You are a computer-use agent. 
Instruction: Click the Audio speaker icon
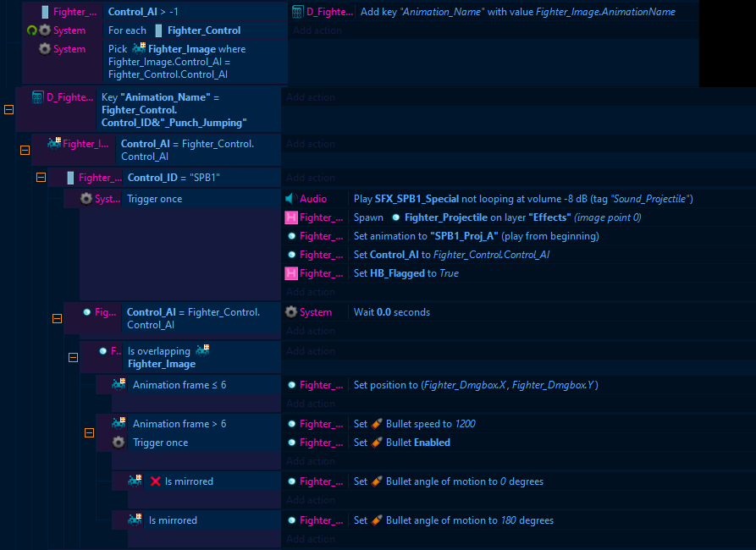pos(291,199)
